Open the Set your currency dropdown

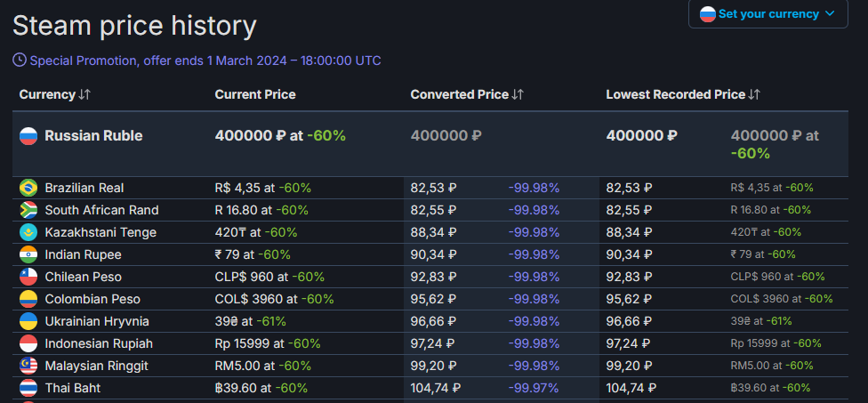[x=768, y=14]
